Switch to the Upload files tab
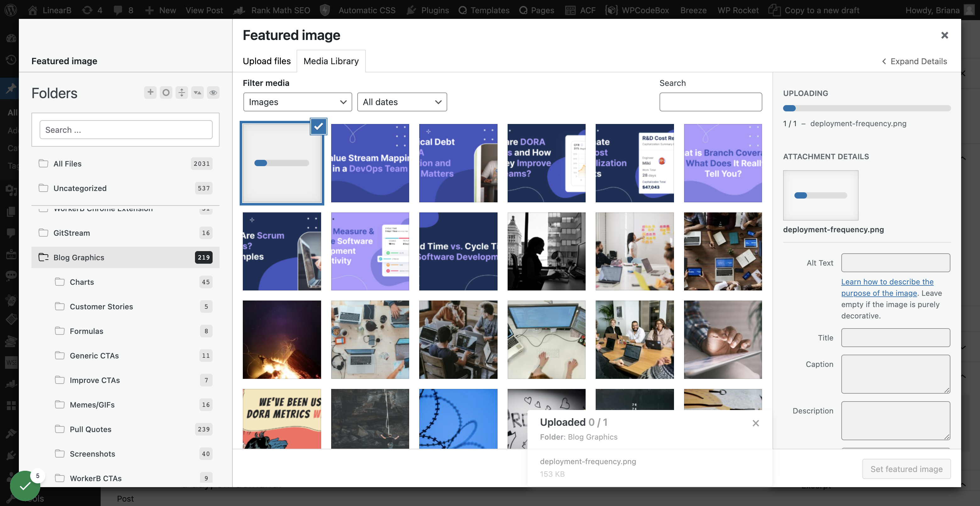This screenshot has width=980, height=506. tap(267, 61)
